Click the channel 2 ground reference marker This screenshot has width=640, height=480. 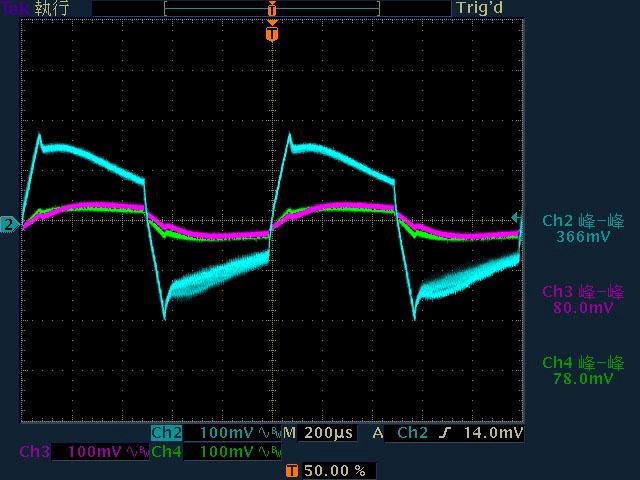(x=9, y=225)
